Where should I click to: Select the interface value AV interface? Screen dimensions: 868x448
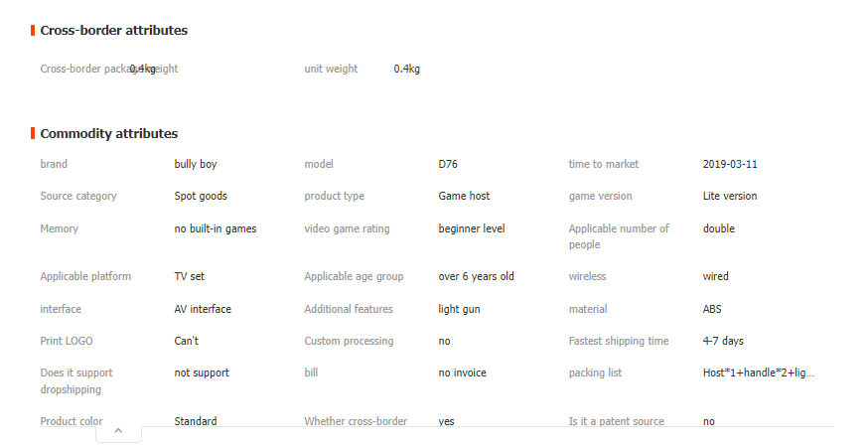[x=203, y=309]
